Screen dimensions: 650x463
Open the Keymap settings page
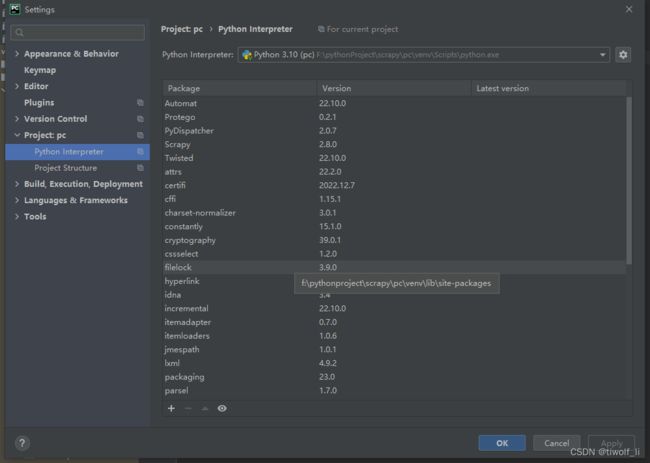tap(40, 70)
